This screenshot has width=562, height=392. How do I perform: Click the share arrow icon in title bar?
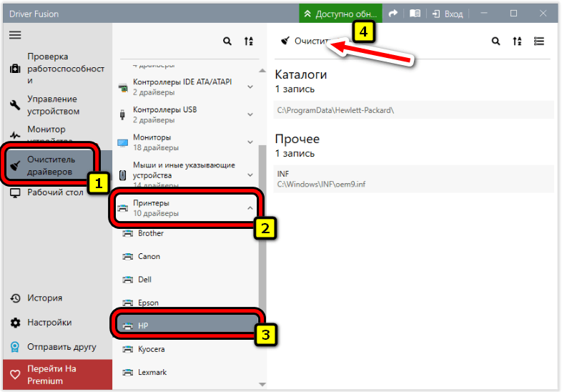coord(393,14)
